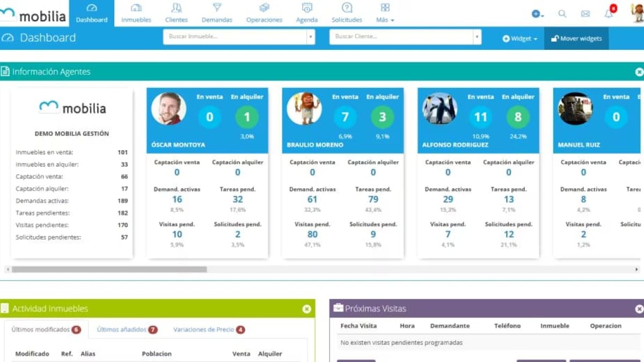
Task: Open the Buscar Inmueble dropdown arrow
Action: (310, 37)
